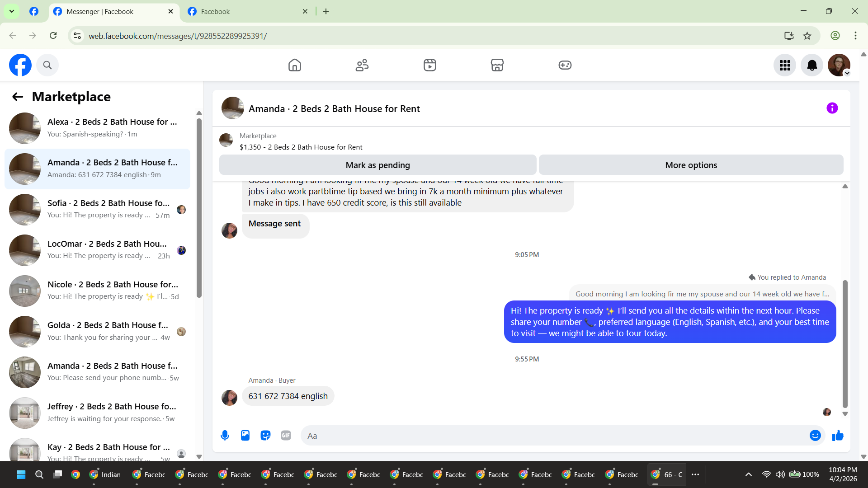Switch to the second Facebook browser tab
Viewport: 868px width, 488px height.
point(248,12)
